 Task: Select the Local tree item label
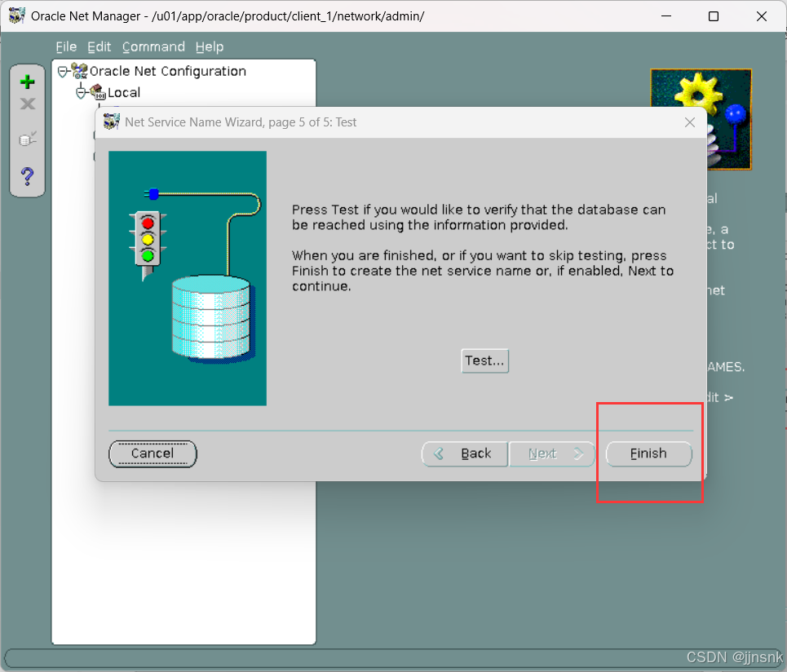coord(124,92)
